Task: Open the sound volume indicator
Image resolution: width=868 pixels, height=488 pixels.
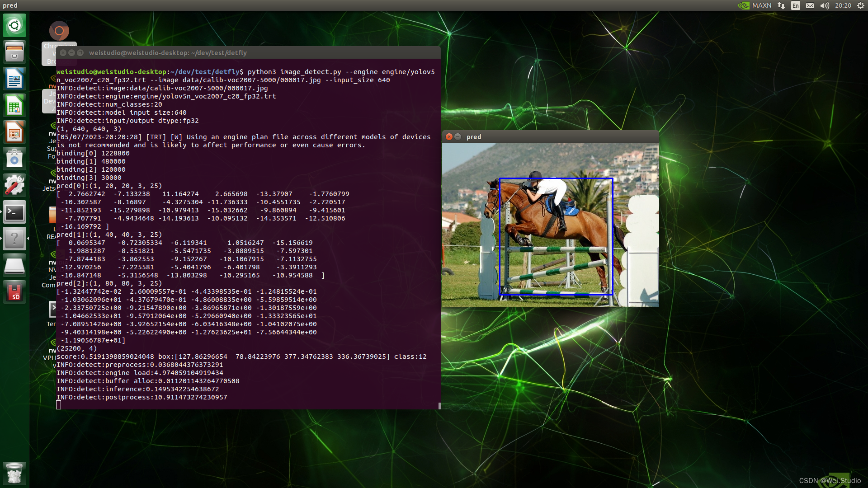Action: pyautogui.click(x=825, y=5)
